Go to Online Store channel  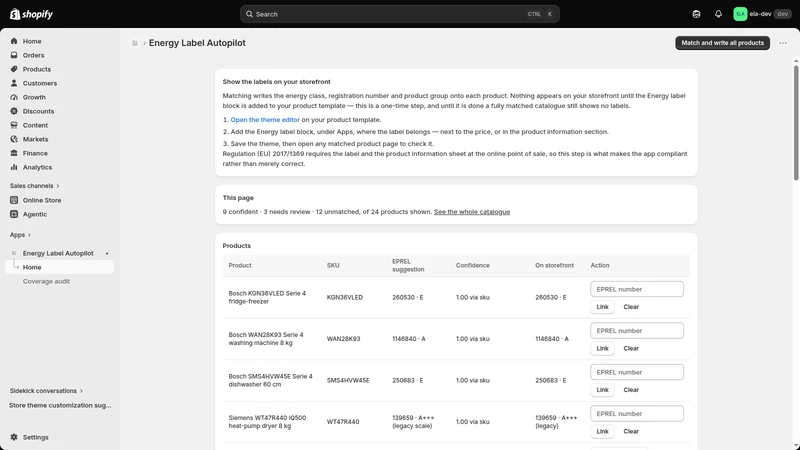[x=42, y=200]
